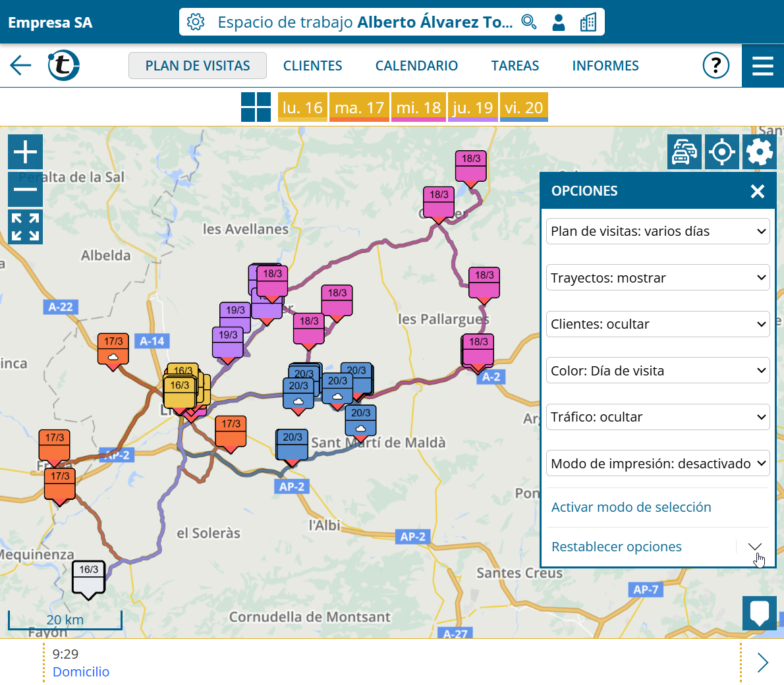Switch to the CALENDARIO tab
Screen dimensions: 784x685
tap(416, 66)
